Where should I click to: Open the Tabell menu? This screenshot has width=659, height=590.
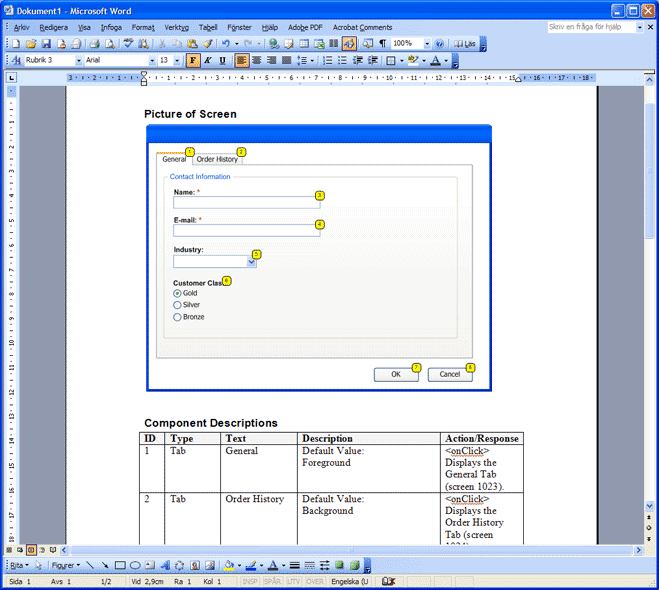pyautogui.click(x=208, y=28)
